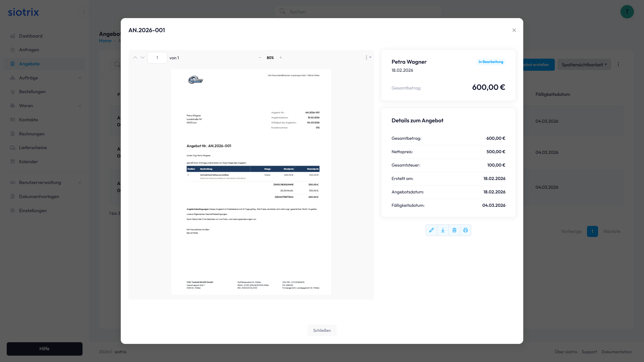Image resolution: width=644 pixels, height=362 pixels.
Task: Open PDF viewer more options menu
Action: 368,58
